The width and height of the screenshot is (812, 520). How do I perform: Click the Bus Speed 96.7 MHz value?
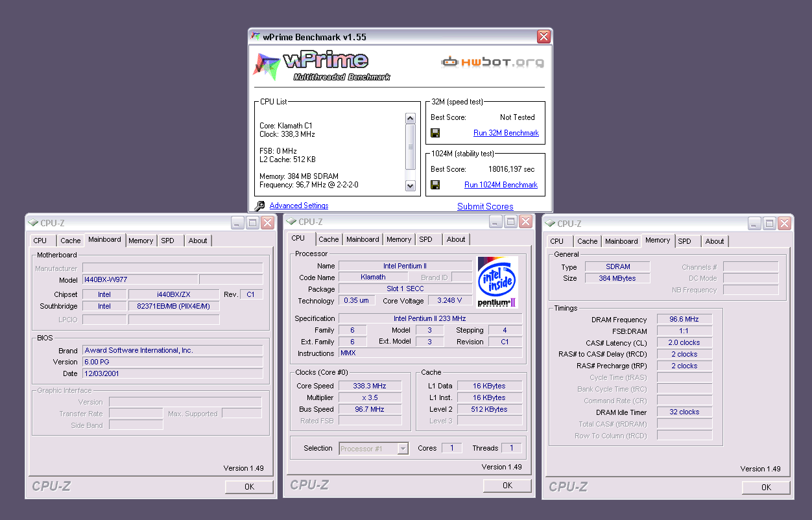369,409
